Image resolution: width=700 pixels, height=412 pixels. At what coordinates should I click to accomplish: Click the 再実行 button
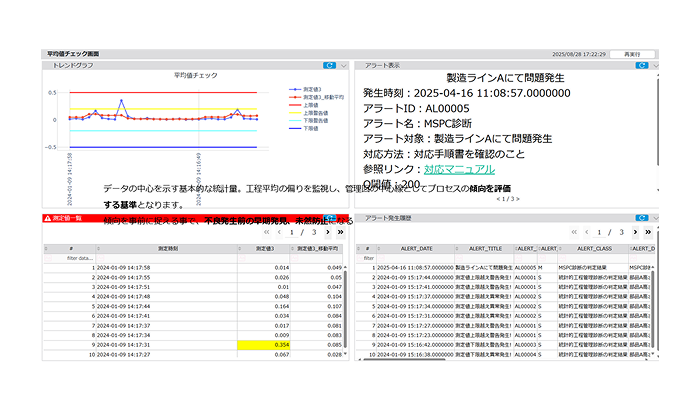coord(631,53)
